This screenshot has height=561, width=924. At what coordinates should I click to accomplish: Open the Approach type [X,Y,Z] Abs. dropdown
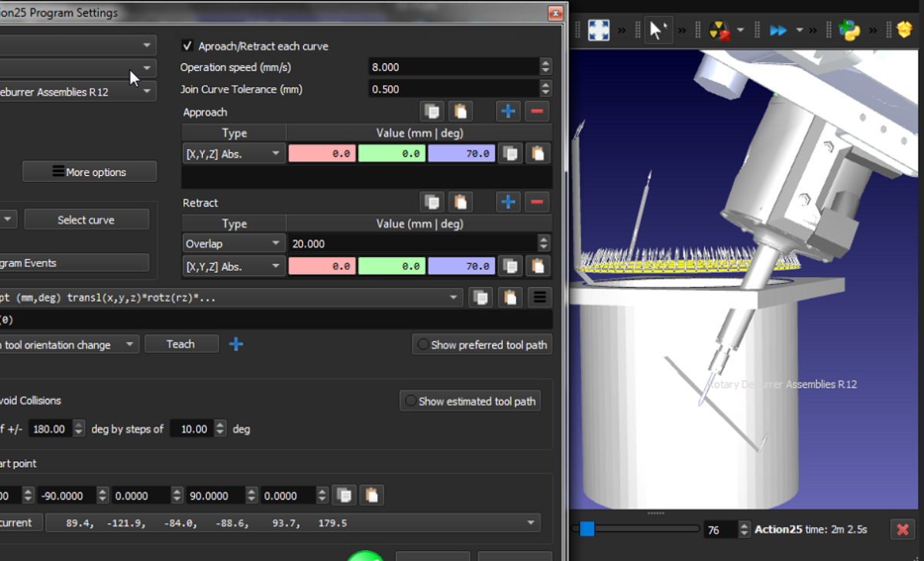233,154
